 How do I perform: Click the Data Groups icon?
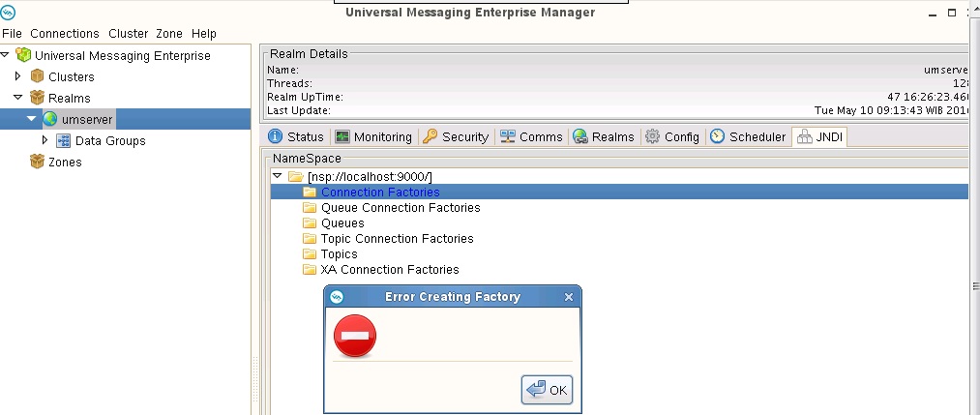tap(63, 140)
